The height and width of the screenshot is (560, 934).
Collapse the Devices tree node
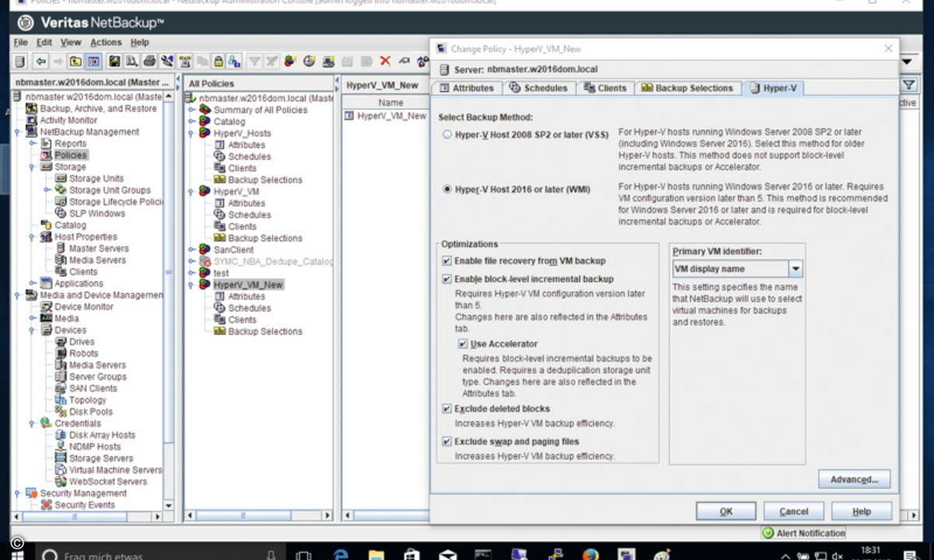(x=33, y=331)
